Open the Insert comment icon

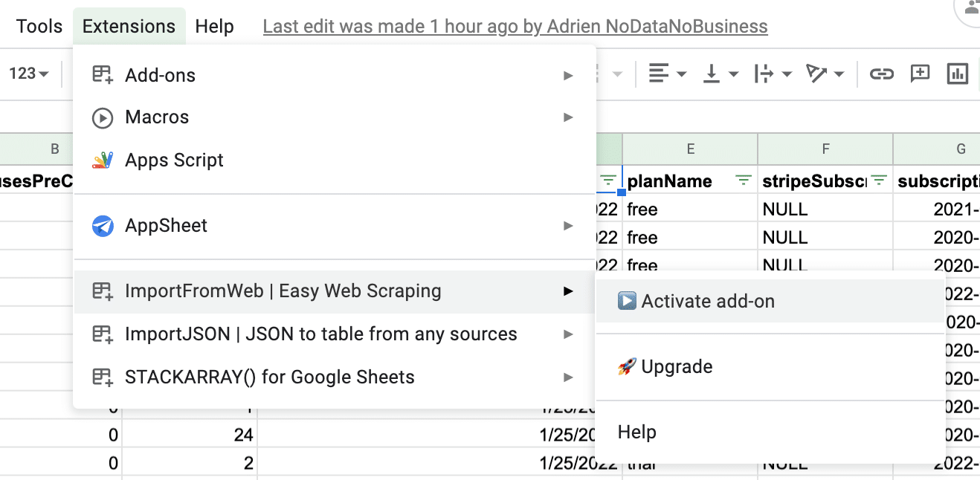919,74
